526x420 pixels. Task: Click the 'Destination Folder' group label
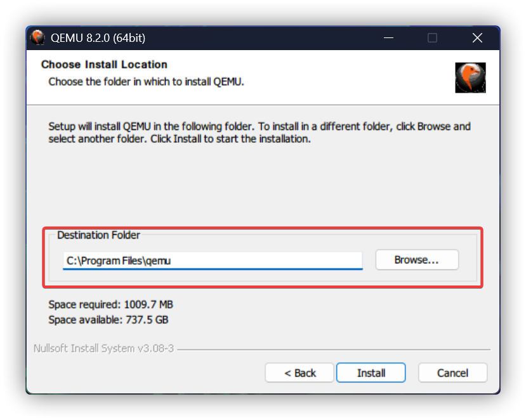pyautogui.click(x=98, y=235)
